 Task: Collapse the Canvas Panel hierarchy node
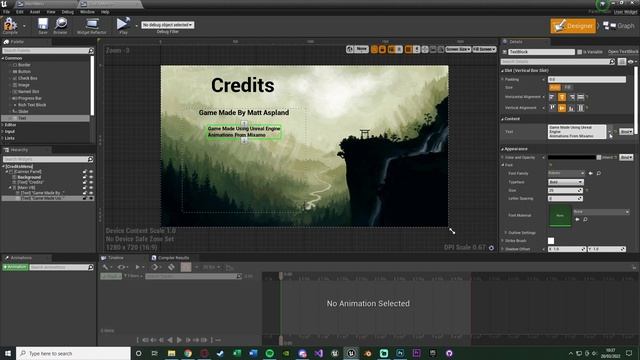(7, 172)
